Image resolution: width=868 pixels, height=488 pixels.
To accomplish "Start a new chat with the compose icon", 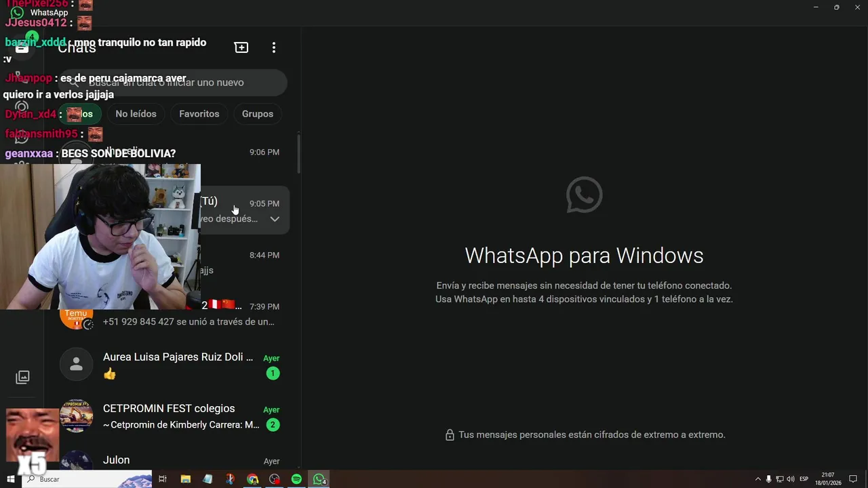I will point(241,47).
